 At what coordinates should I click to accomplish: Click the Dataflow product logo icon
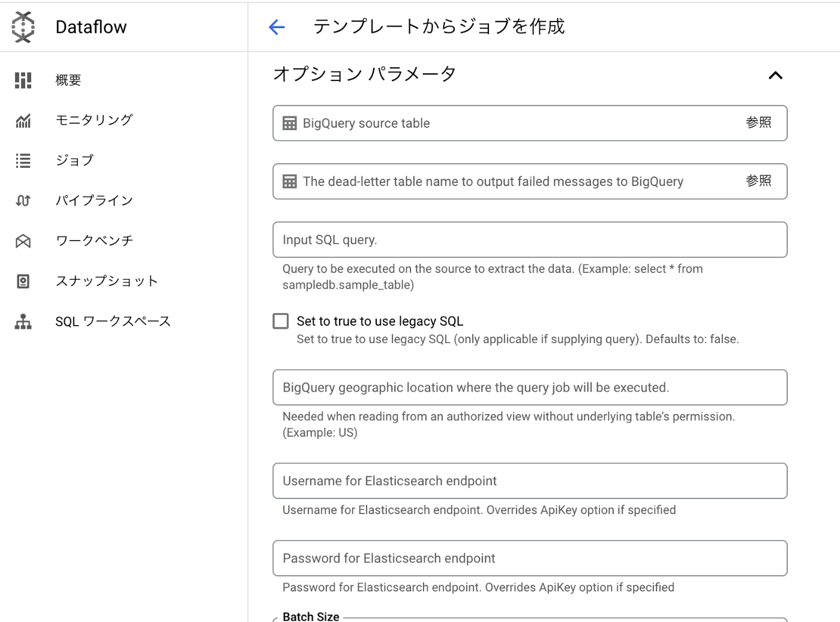click(x=23, y=27)
